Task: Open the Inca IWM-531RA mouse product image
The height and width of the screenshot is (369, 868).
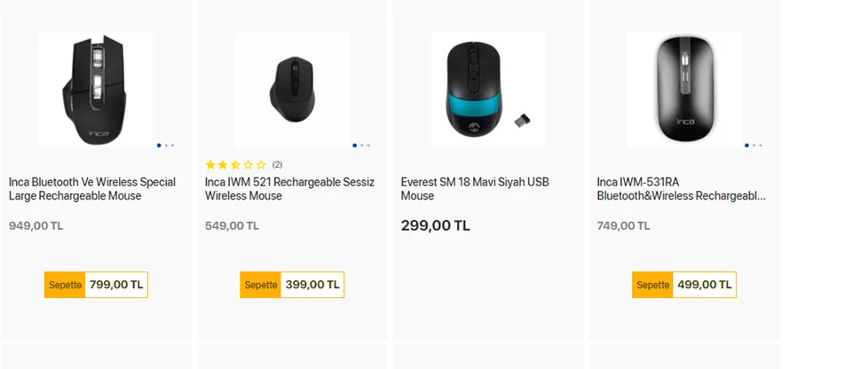Action: tap(683, 89)
